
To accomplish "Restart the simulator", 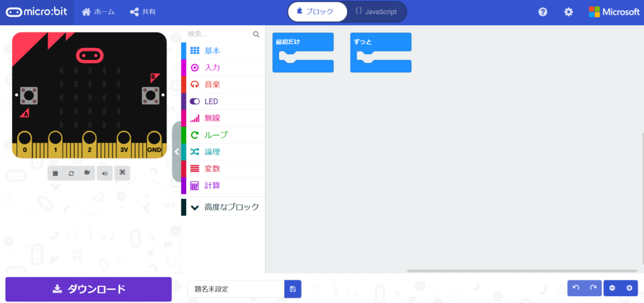I will (71, 174).
